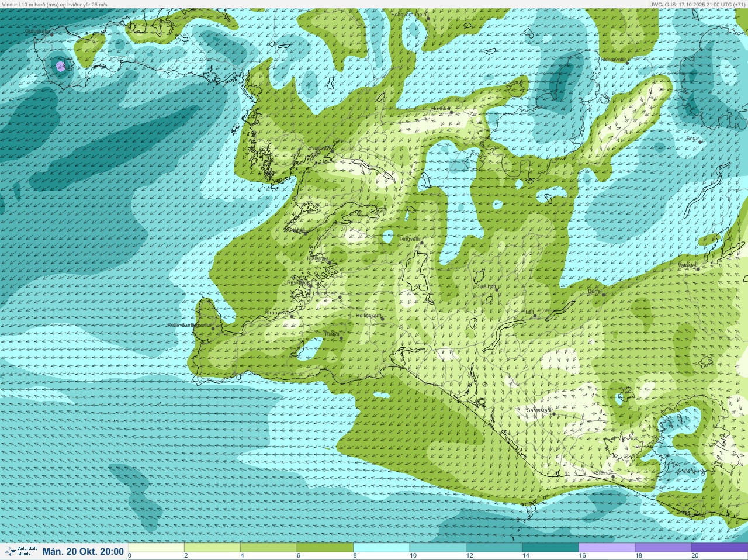
Task: Click the Vatnsfell station label
Action: [688, 265]
